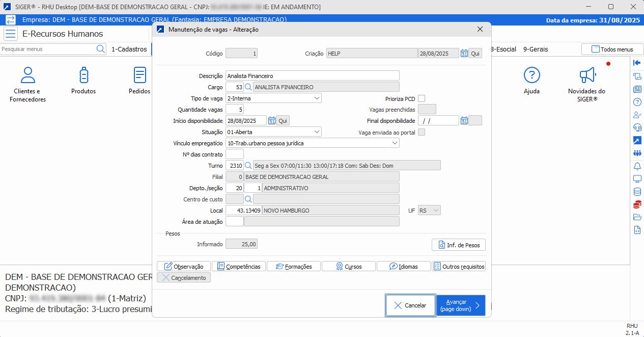644x337 pixels.
Task: Open the hamburger main menu icon
Action: (11, 34)
